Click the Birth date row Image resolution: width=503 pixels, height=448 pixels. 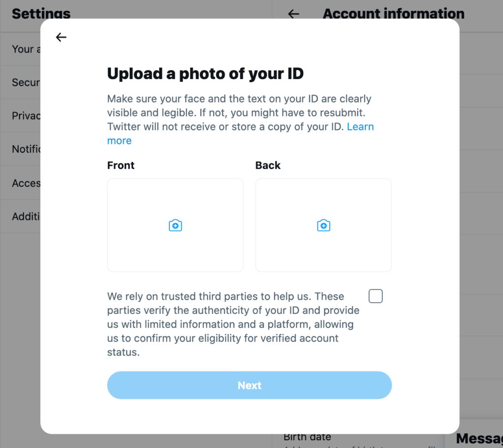pyautogui.click(x=307, y=437)
